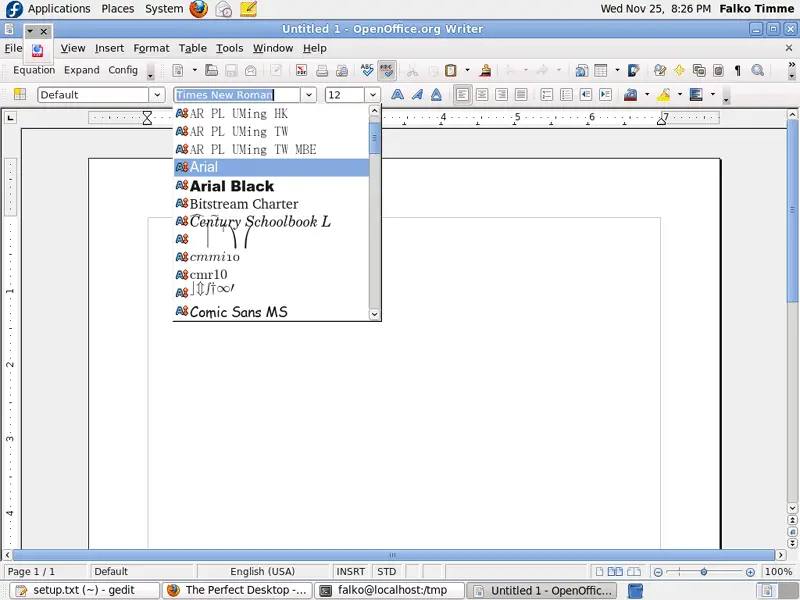Expand the Background Color dropdown arrow

pyautogui.click(x=712, y=94)
